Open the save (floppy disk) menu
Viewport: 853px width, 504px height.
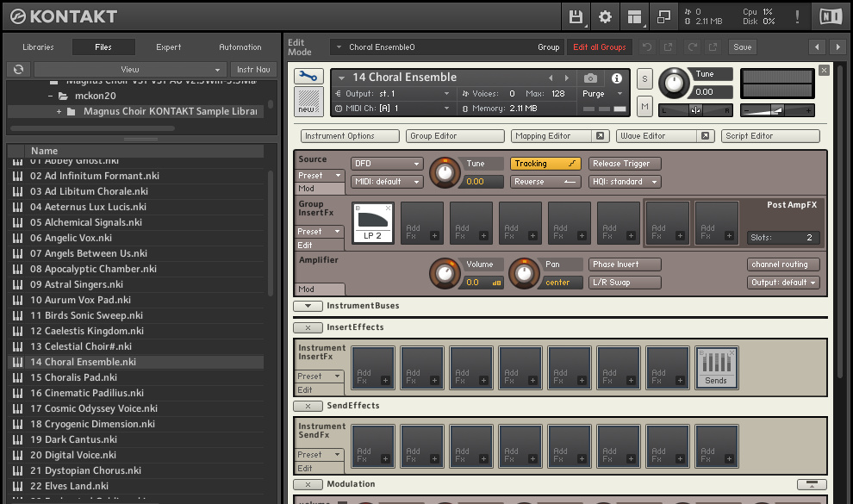click(576, 17)
